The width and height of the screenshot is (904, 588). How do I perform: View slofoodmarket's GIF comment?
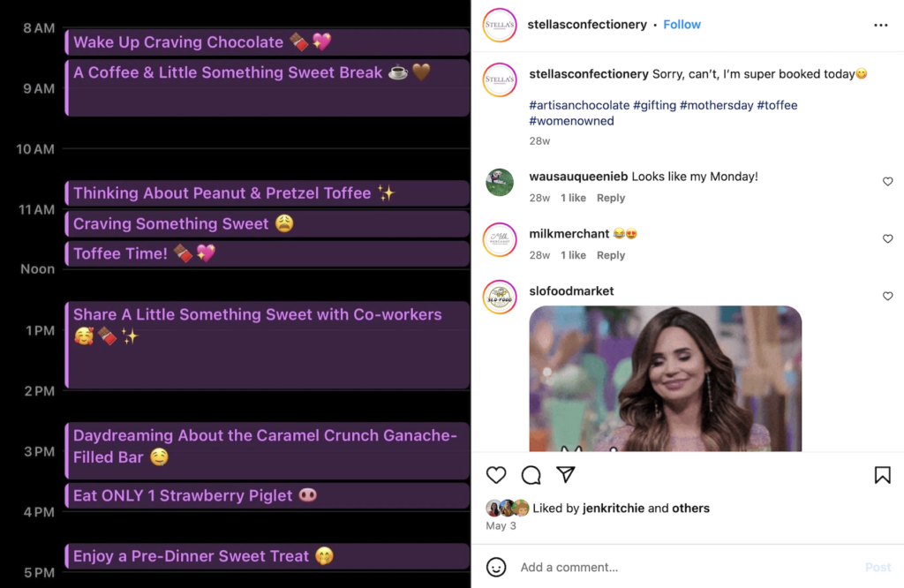665,378
